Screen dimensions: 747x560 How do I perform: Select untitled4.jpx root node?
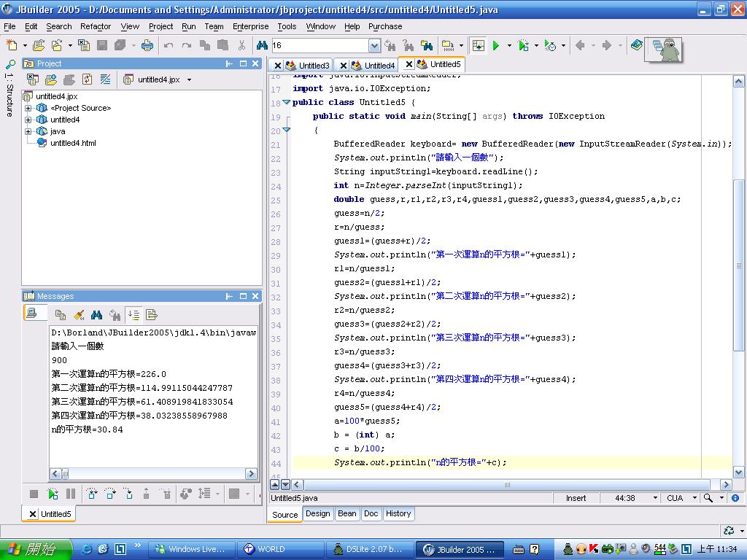tap(56, 96)
